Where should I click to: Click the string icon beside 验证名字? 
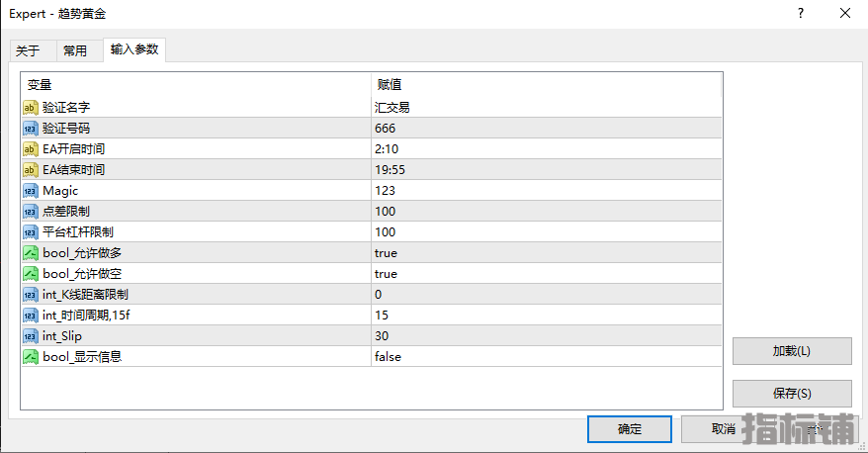[30, 108]
